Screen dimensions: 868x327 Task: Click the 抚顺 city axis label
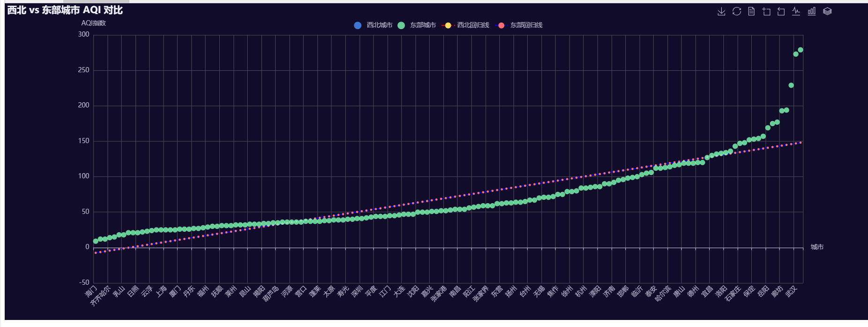(x=217, y=291)
